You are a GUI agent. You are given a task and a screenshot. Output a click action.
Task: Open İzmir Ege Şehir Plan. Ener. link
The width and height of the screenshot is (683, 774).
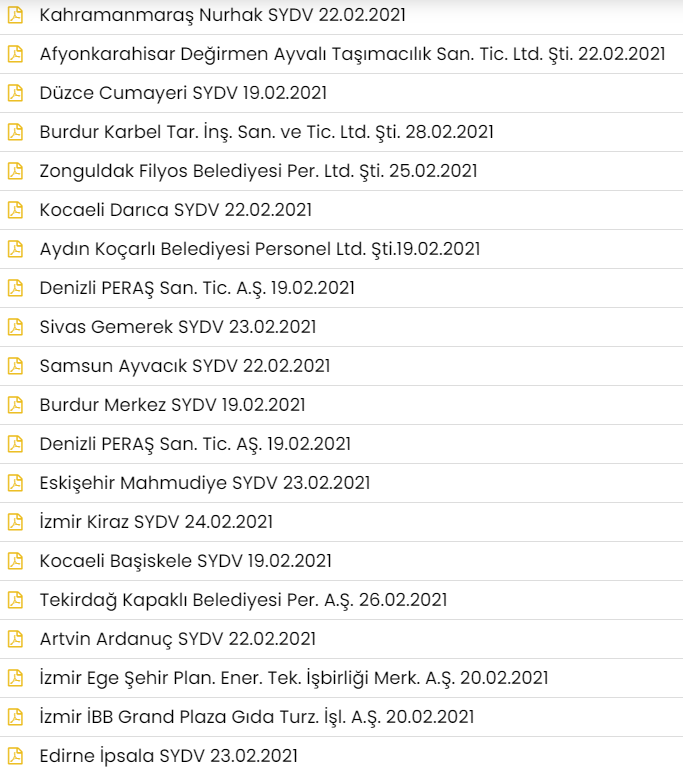pyautogui.click(x=294, y=678)
